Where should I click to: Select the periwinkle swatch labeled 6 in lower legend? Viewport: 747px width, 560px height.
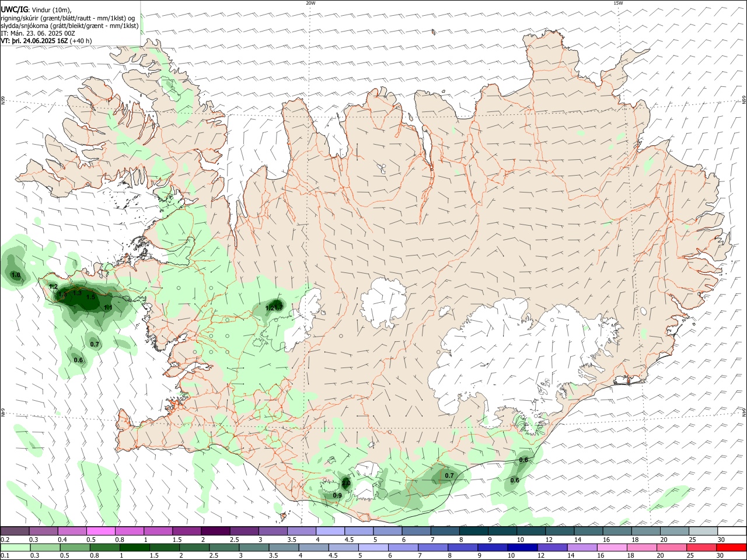click(x=403, y=548)
